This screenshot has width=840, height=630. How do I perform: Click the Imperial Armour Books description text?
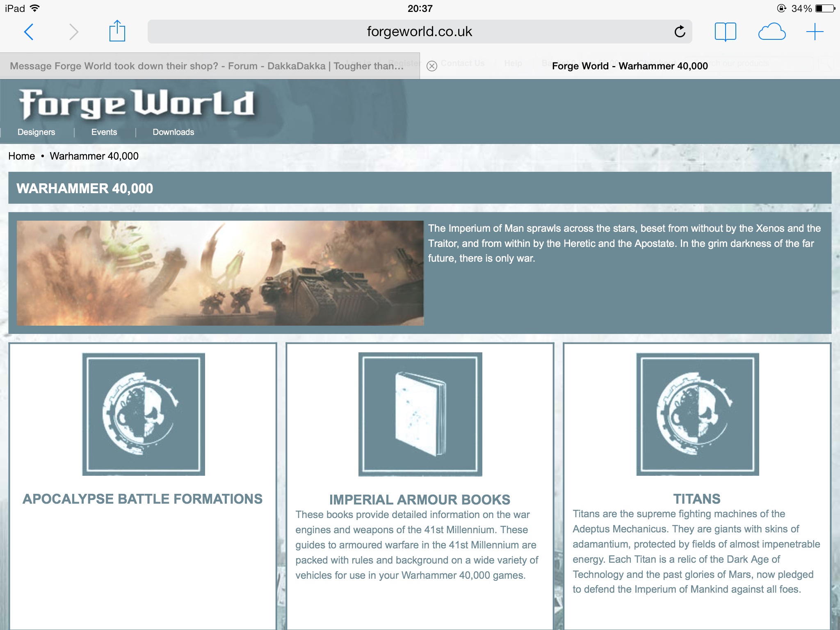(417, 545)
